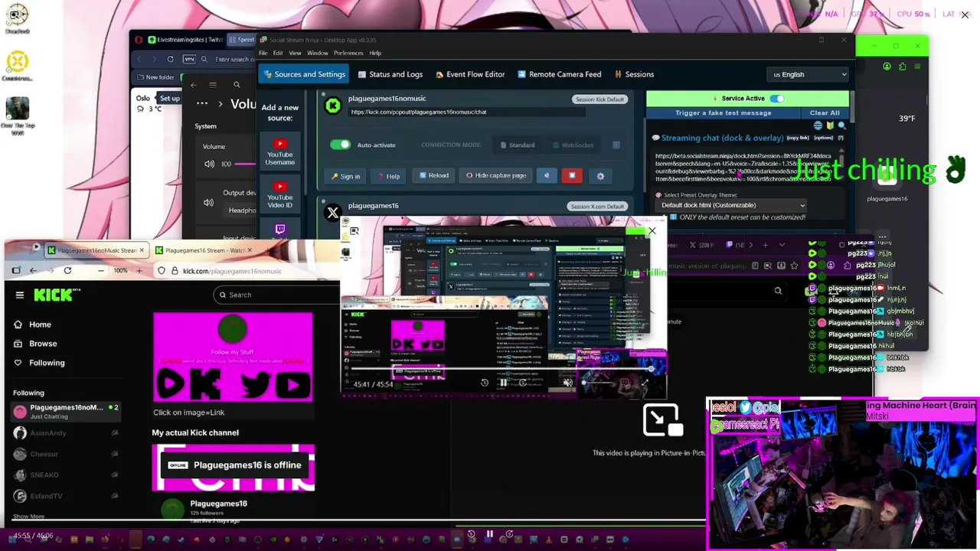Open the File menu in Social Stream Ninja

263,53
